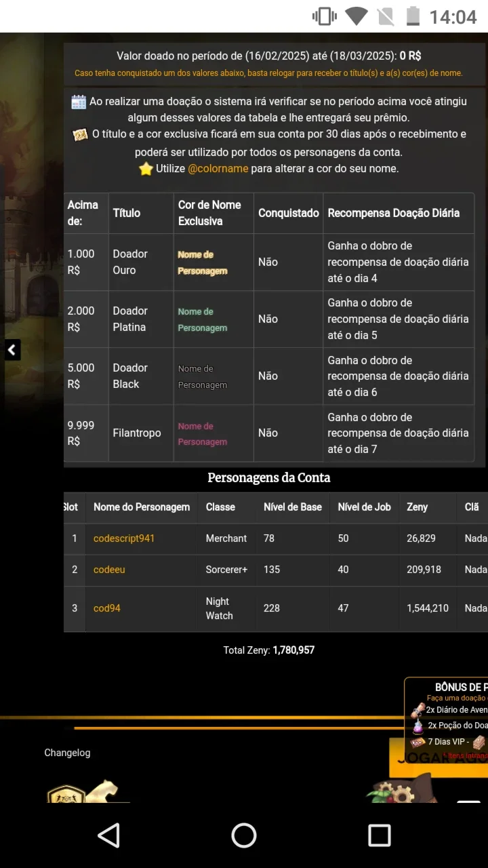Click the 9.999 R$ threshold cell
This screenshot has height=868, width=488.
coord(86,433)
